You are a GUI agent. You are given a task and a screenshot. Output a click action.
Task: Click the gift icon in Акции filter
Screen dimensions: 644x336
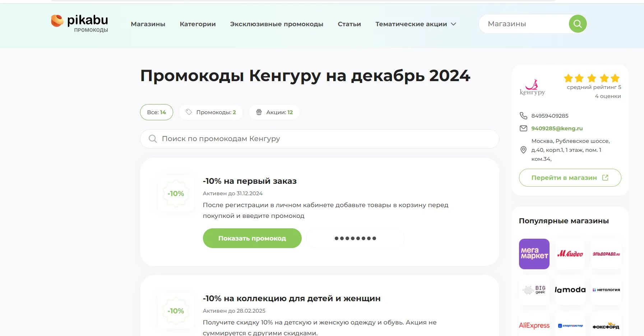coord(259,112)
